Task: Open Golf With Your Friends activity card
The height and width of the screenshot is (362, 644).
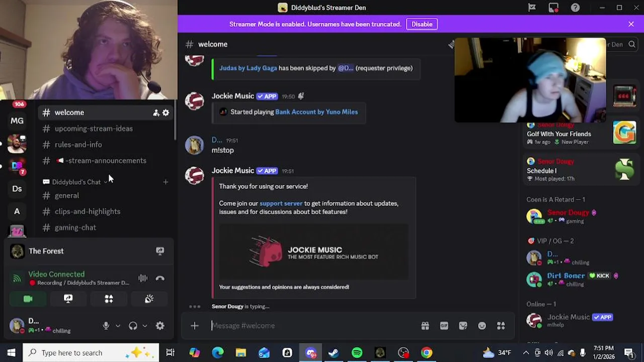Action: point(581,134)
